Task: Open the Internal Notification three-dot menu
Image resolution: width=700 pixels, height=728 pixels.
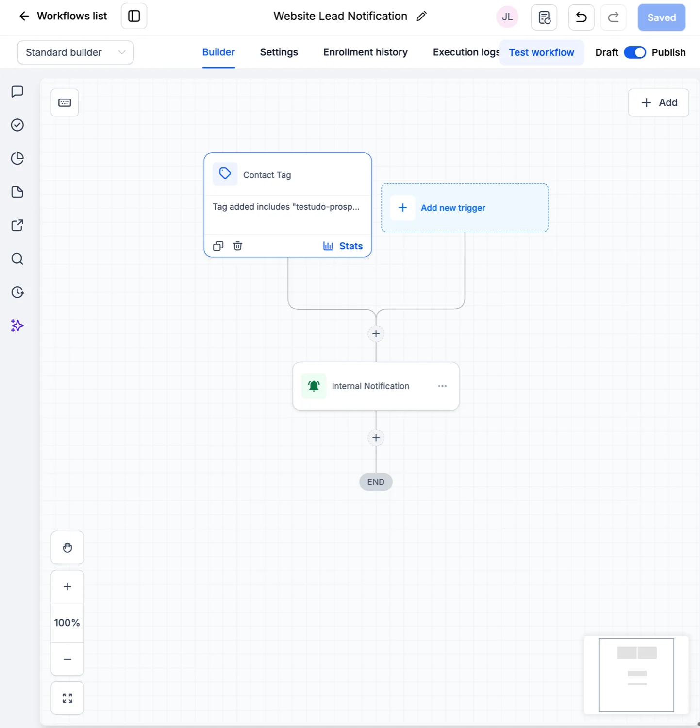Action: (442, 386)
